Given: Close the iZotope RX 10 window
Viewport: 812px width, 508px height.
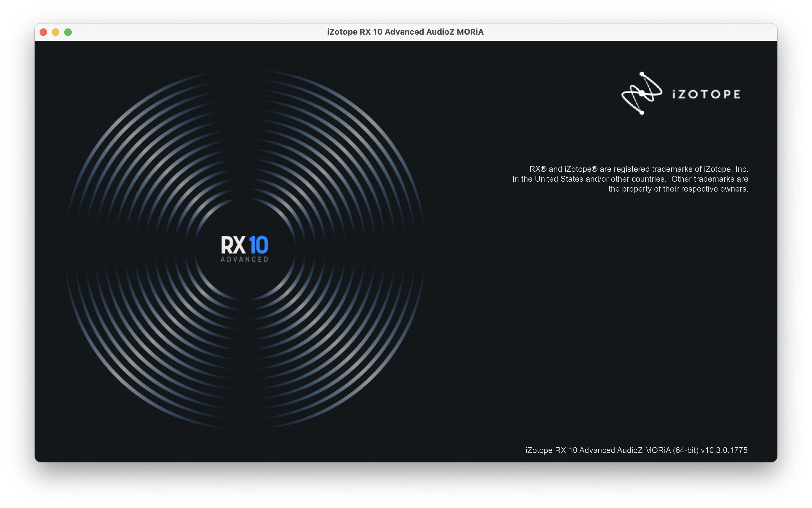Looking at the screenshot, I should tap(43, 32).
